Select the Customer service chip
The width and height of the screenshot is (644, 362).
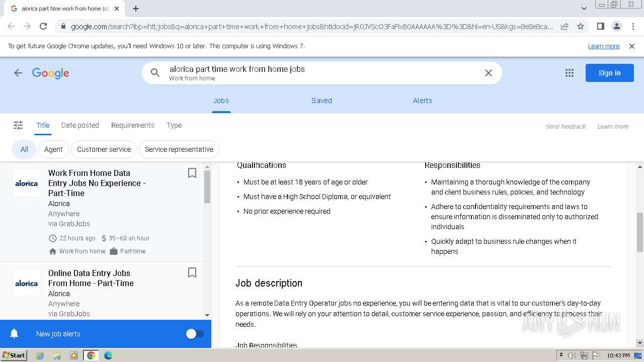click(x=104, y=149)
